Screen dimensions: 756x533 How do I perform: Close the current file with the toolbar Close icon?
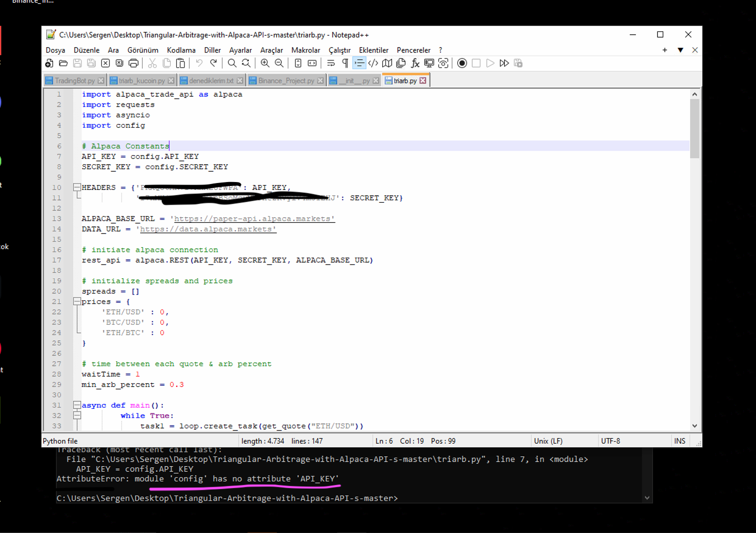coord(105,63)
